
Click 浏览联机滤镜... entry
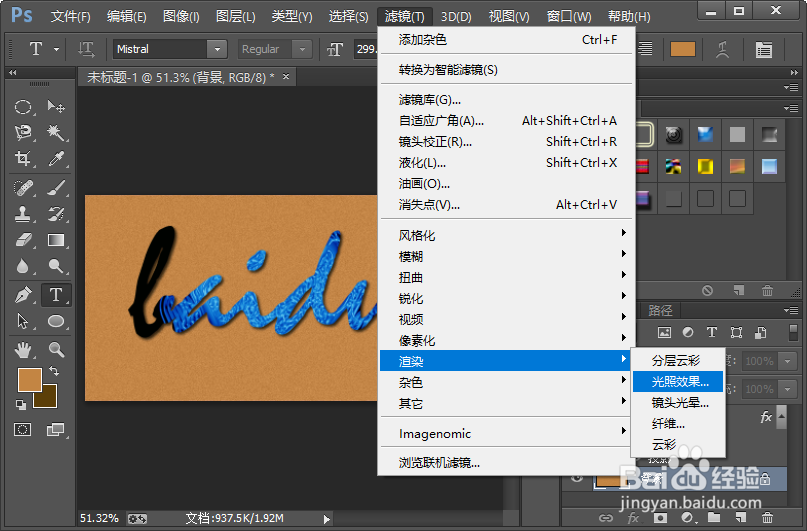click(507, 463)
